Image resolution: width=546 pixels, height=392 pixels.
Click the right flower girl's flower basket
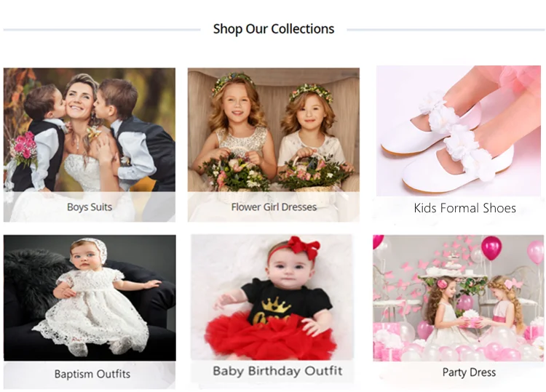tap(315, 173)
